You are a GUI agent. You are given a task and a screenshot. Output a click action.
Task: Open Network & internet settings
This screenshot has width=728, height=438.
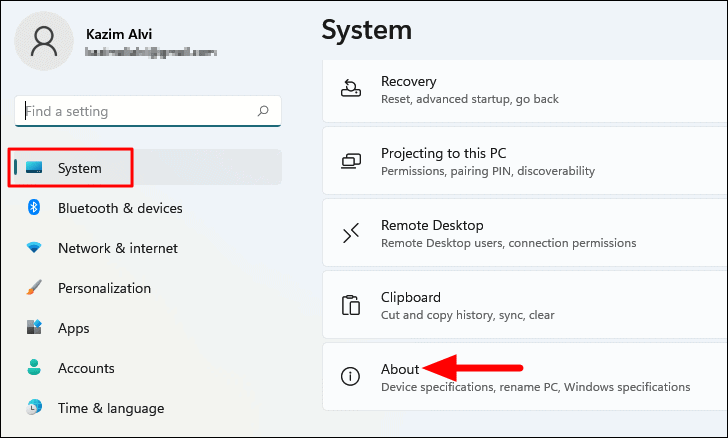tap(117, 248)
